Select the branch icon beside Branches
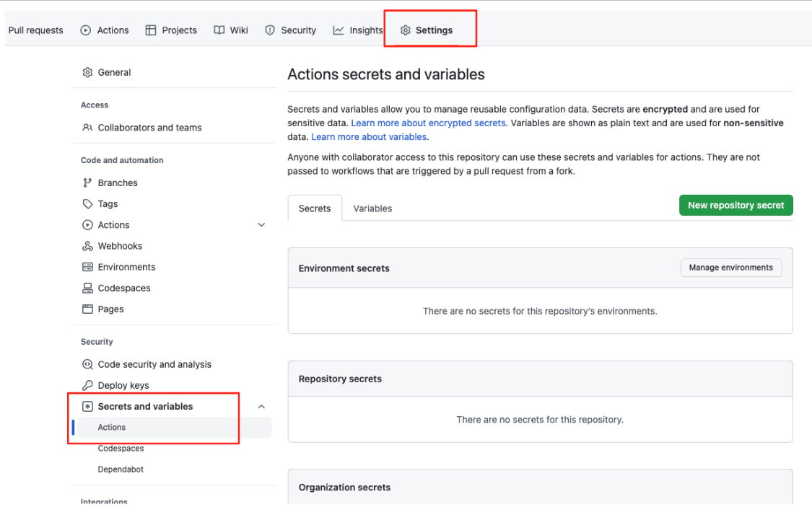812x520 pixels. point(87,182)
